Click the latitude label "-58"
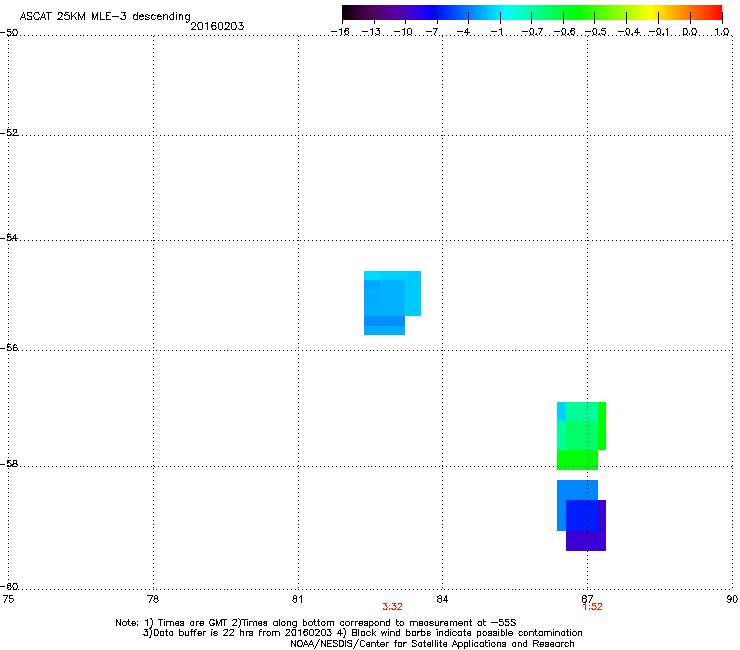 [9, 464]
